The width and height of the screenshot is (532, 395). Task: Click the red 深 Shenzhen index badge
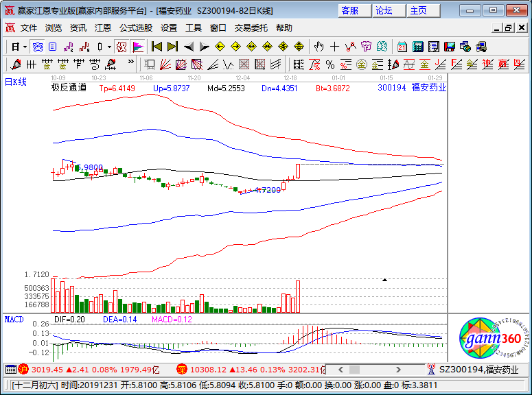181,369
